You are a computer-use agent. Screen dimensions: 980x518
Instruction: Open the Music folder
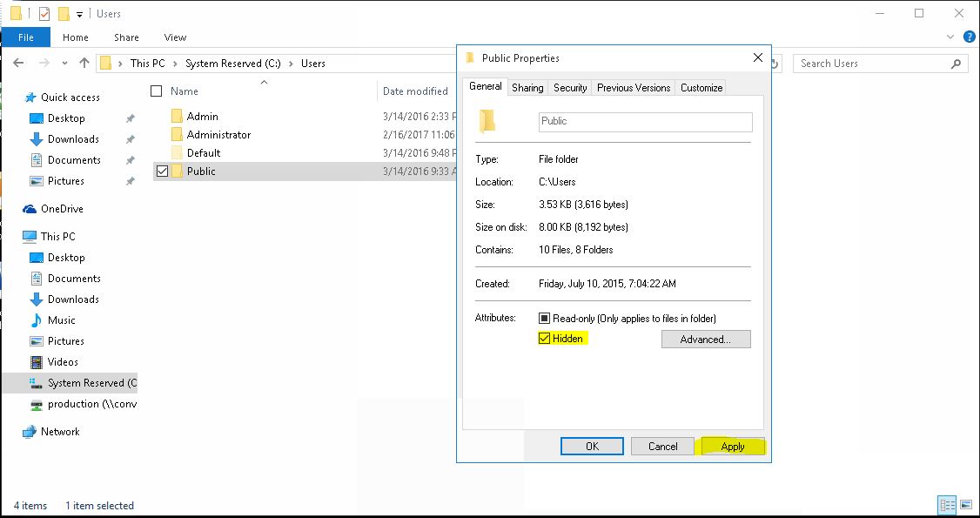61,320
